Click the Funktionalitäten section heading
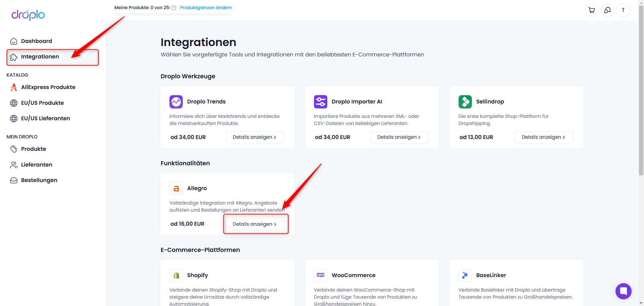The height and width of the screenshot is (306, 644). (x=185, y=163)
